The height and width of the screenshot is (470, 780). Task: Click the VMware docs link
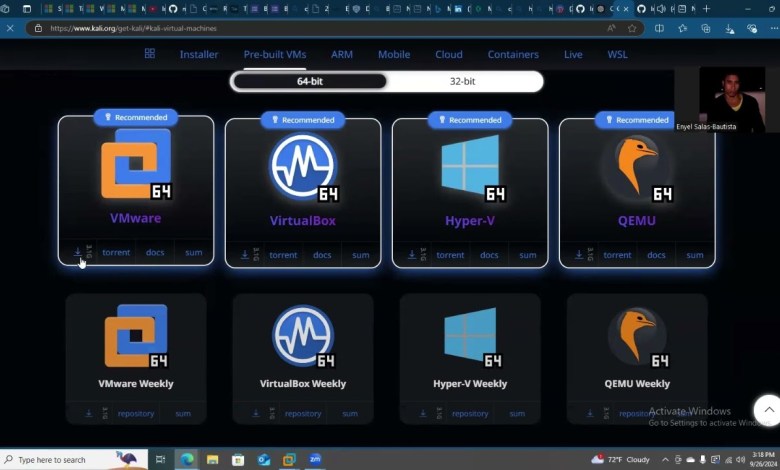click(155, 252)
